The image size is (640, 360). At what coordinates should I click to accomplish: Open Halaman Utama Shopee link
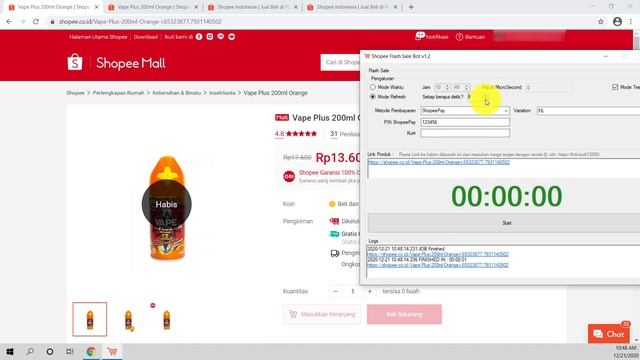[98, 37]
